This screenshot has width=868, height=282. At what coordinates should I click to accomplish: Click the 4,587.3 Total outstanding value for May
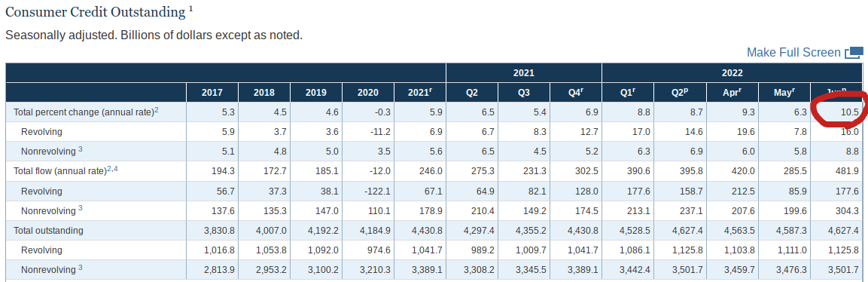[x=791, y=231]
